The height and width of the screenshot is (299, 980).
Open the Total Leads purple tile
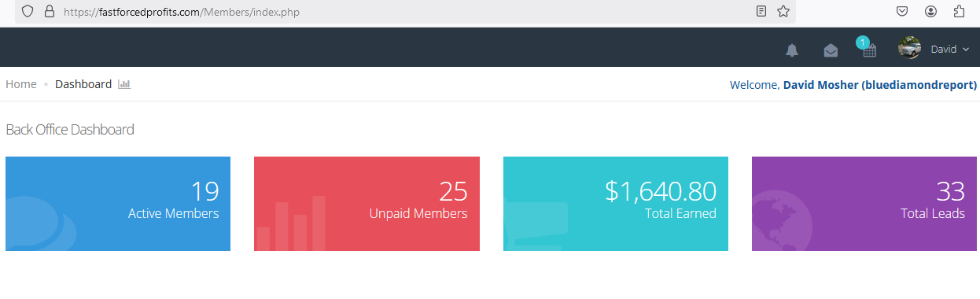coord(864,204)
